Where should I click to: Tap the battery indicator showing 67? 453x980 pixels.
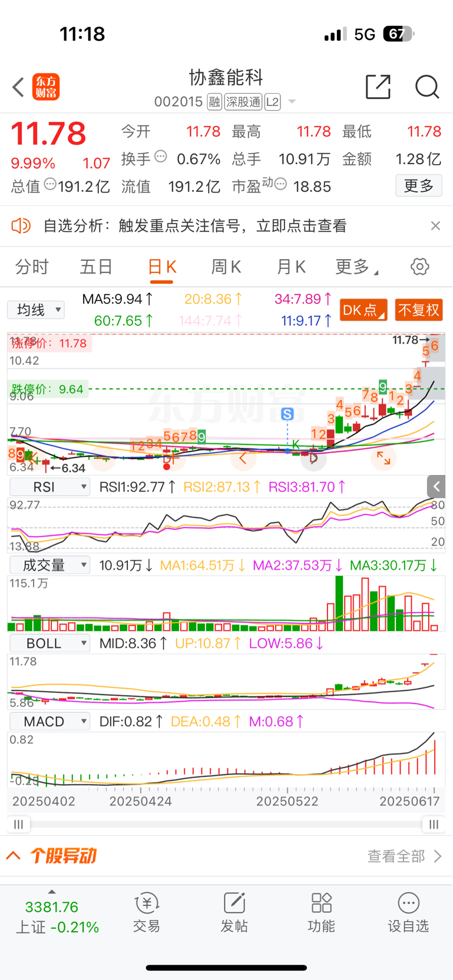[x=398, y=34]
